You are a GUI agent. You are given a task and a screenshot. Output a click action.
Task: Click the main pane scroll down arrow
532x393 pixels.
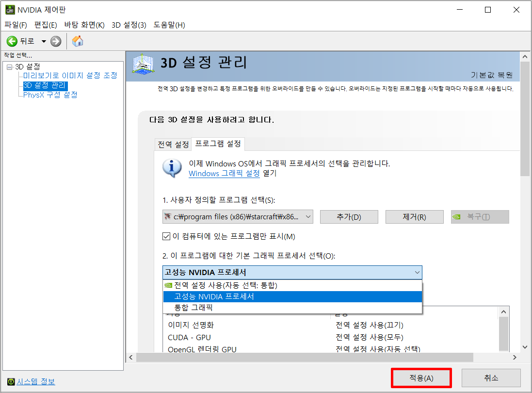525,347
